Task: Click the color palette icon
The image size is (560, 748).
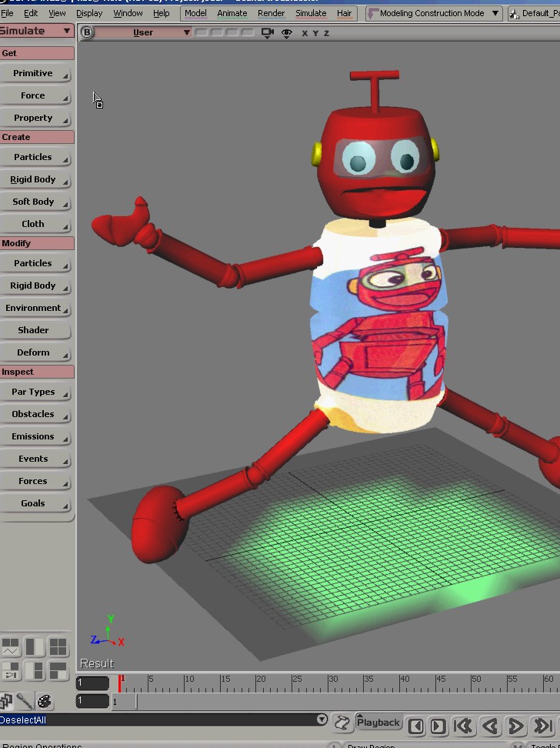Action: pos(45,701)
